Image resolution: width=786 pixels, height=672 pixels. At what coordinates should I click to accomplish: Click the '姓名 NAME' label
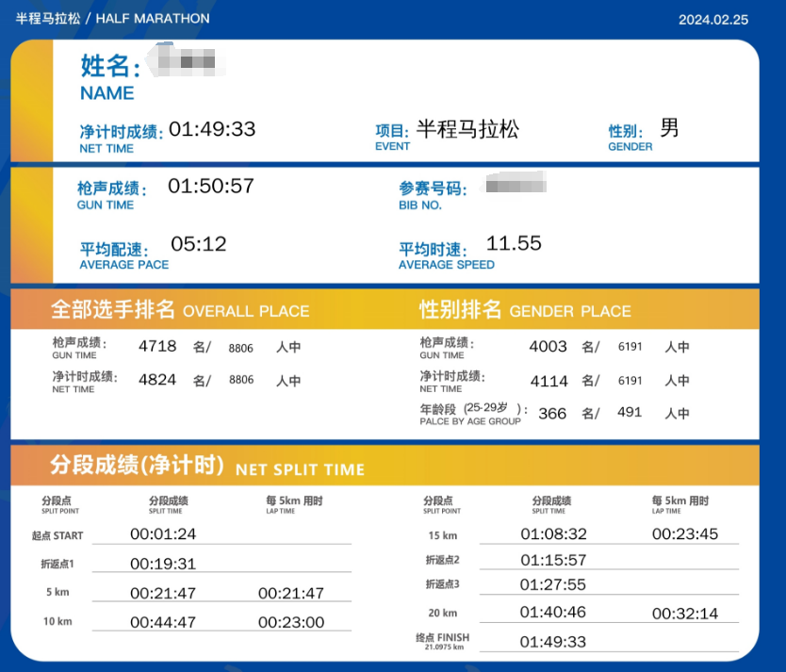110,77
